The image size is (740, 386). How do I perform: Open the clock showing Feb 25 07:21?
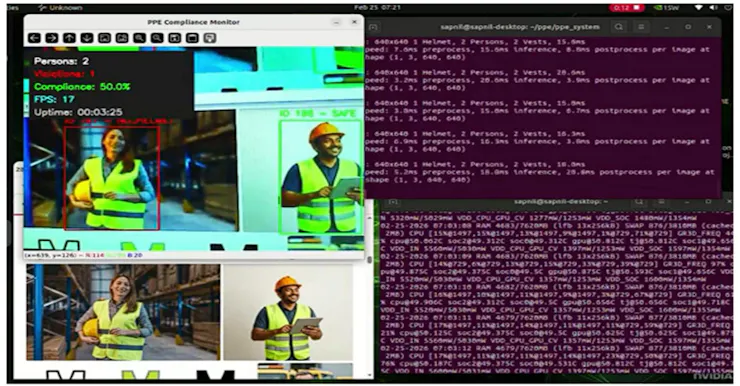click(x=377, y=8)
